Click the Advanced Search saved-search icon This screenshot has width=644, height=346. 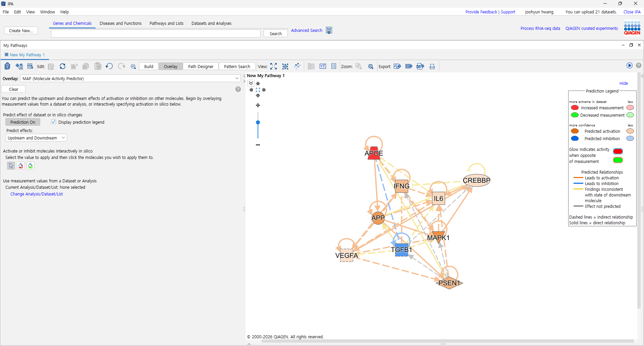coord(329,31)
